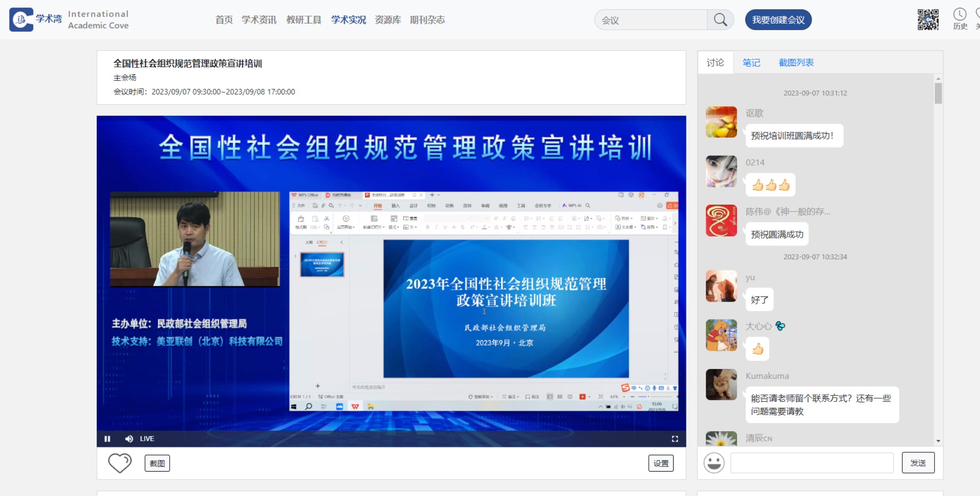The image size is (980, 496).
Task: Switch to the 笔记 notes tab
Action: click(751, 63)
